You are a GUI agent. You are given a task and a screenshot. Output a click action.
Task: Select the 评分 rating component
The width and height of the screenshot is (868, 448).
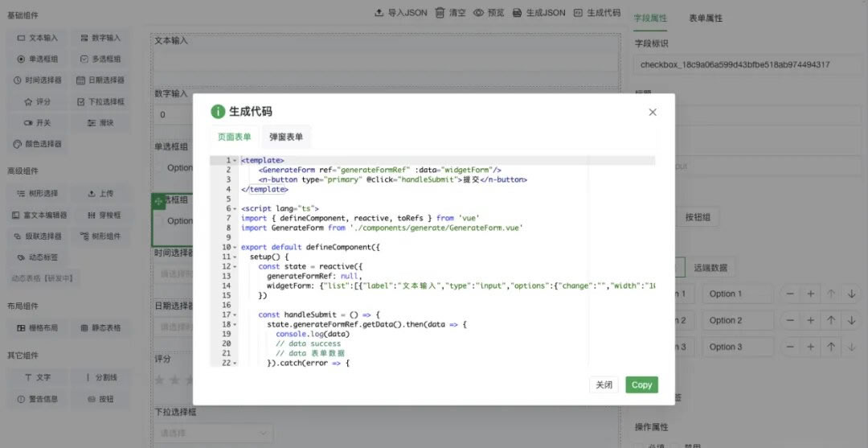coord(38,102)
